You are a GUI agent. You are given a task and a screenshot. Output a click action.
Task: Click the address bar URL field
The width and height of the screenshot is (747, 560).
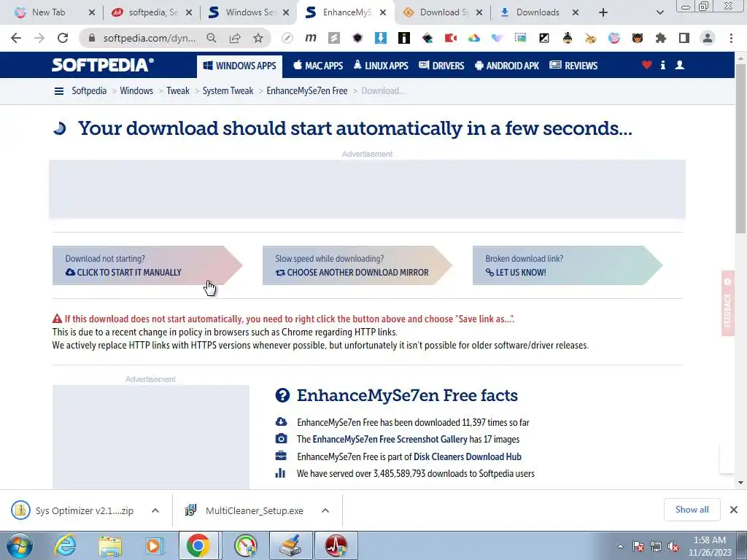point(149,38)
